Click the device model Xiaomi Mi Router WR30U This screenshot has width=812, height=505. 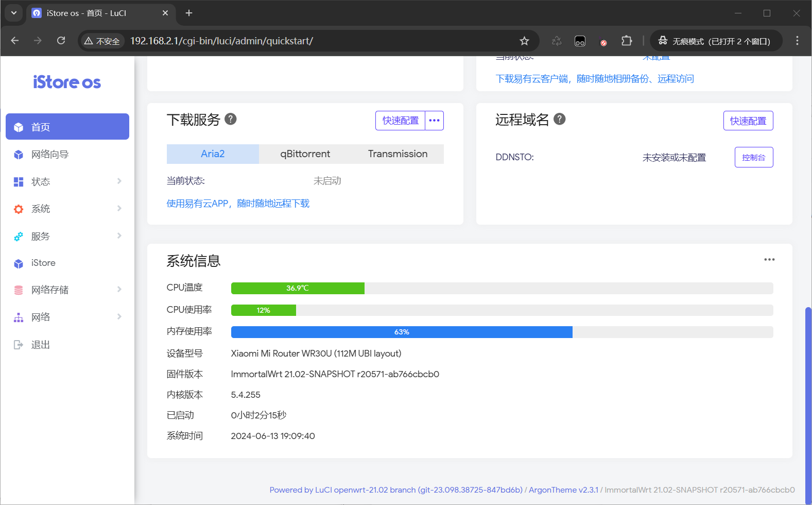click(316, 353)
